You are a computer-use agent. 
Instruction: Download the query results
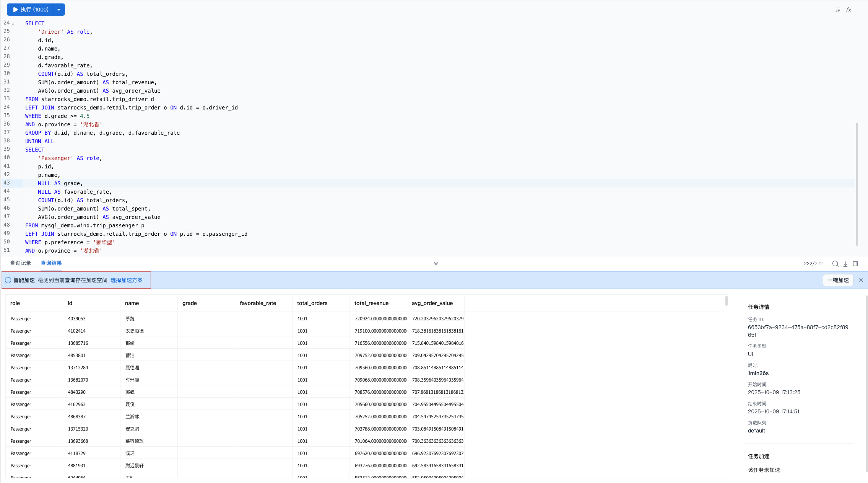coord(845,264)
